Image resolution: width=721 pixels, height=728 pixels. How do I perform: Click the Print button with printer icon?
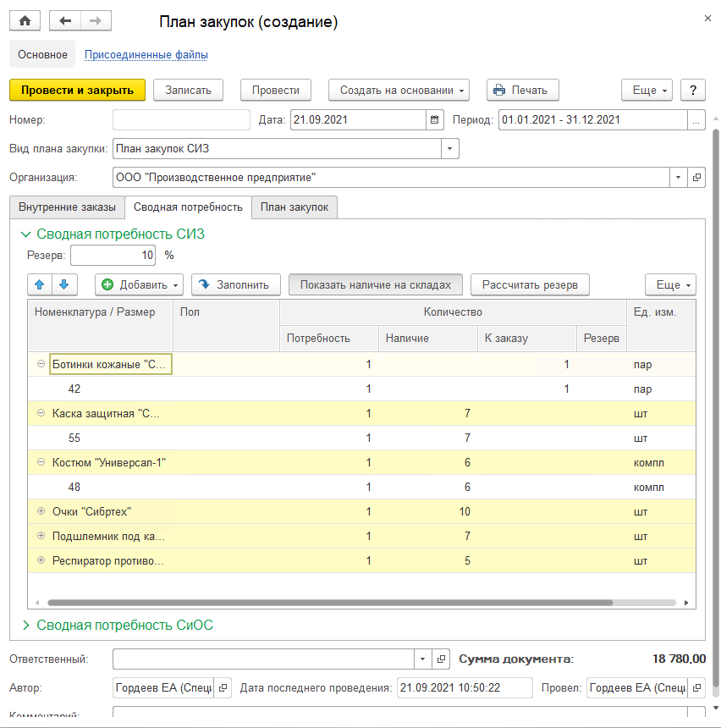click(x=522, y=90)
